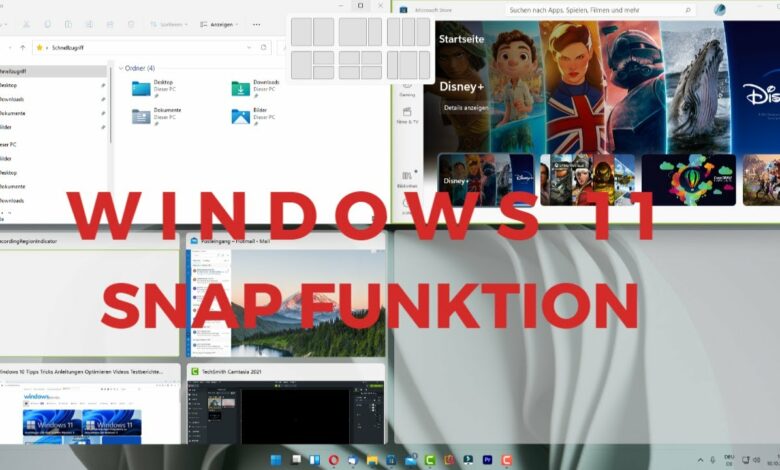
Task: Choose the TechSmith Camtasia 2021 snap thumbnail
Action: [286, 405]
